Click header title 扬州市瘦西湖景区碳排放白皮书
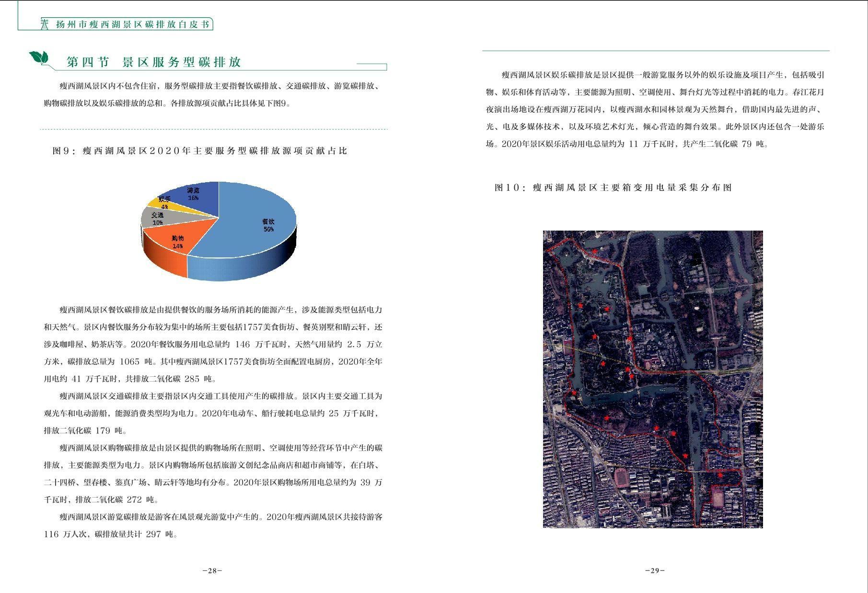The width and height of the screenshot is (868, 593). (x=133, y=24)
